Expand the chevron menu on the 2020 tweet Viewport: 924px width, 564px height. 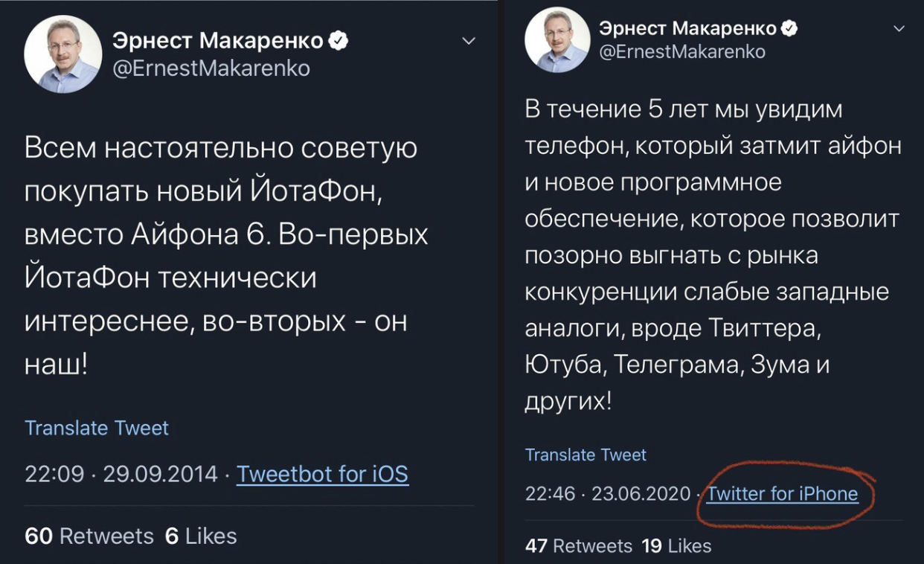(x=899, y=29)
